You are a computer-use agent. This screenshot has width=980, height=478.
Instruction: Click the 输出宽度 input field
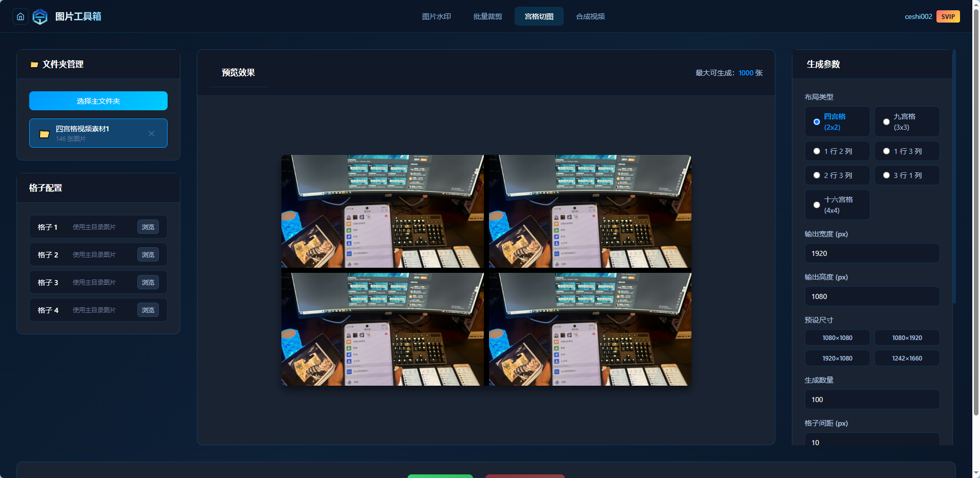coord(872,253)
